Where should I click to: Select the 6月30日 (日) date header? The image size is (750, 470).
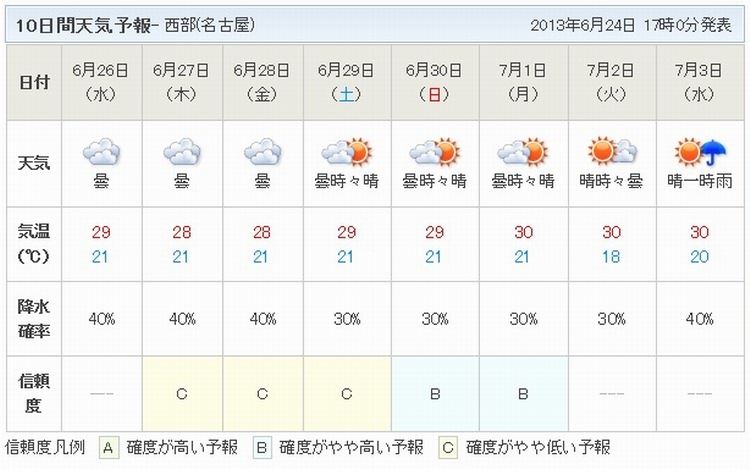[x=435, y=82]
